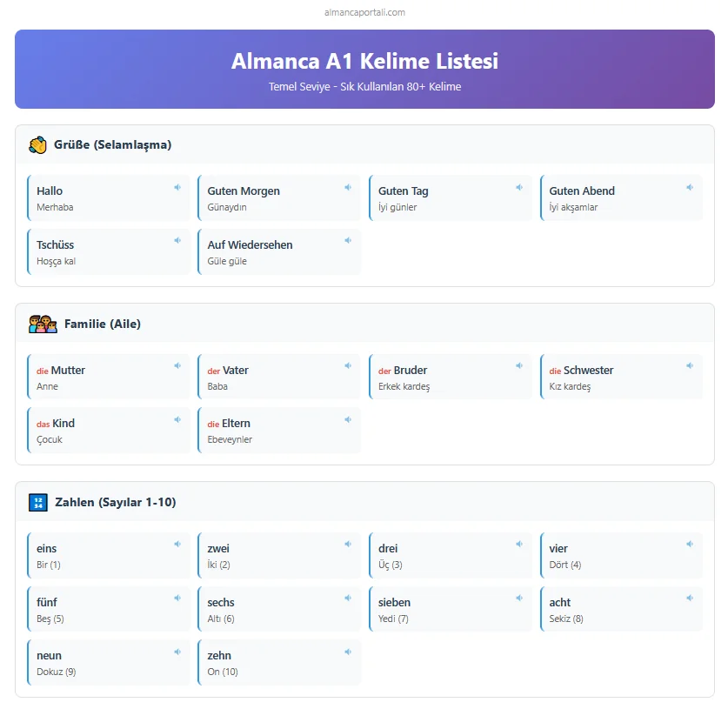This screenshot has width=728, height=709.
Task: Hear pronunciation of der Bruder
Action: click(x=519, y=366)
